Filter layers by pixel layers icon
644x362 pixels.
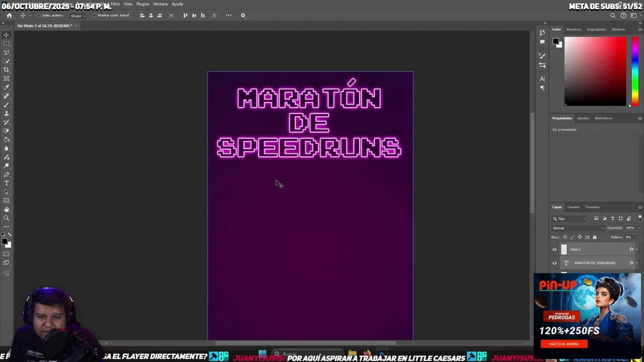tap(596, 219)
